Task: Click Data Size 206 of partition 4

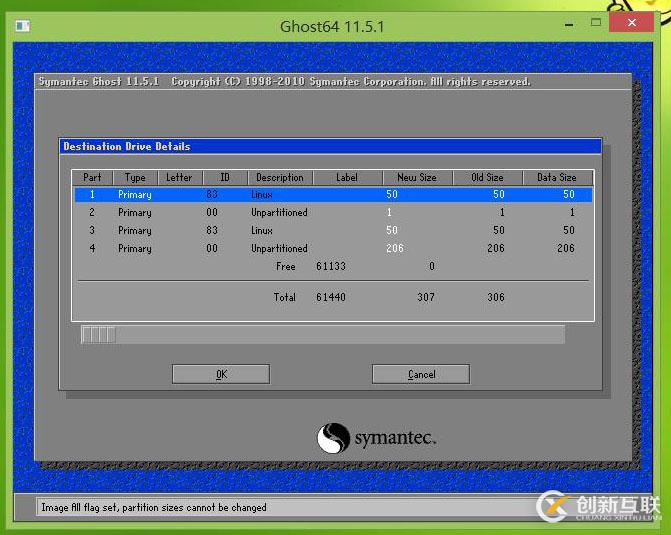Action: click(x=566, y=248)
